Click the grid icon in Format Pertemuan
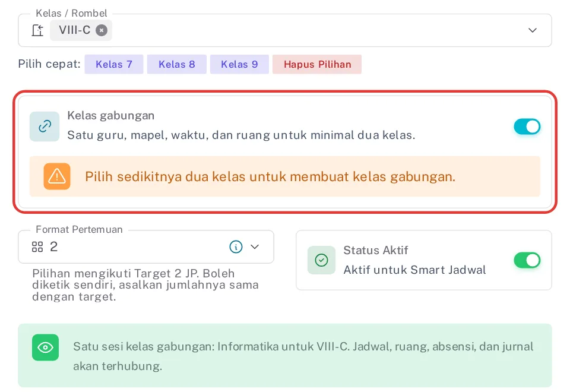This screenshot has height=392, width=570. 37,247
